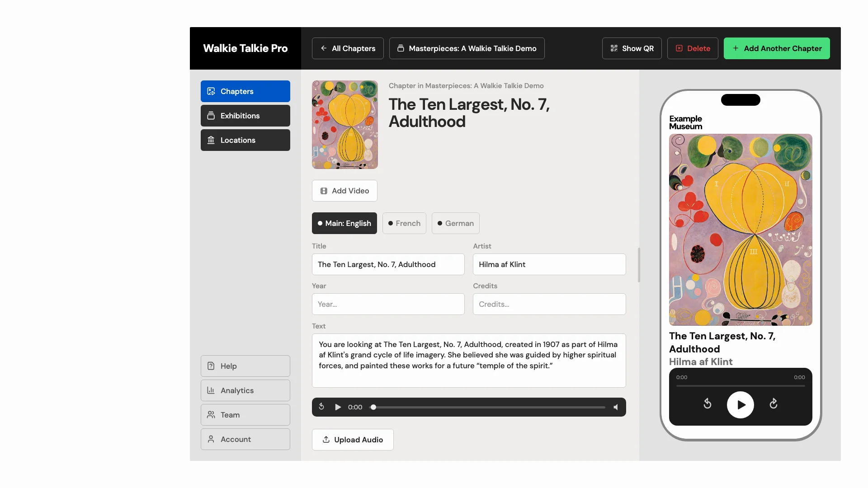Switch to the German language tab
Image resolution: width=868 pixels, height=488 pixels.
[456, 223]
